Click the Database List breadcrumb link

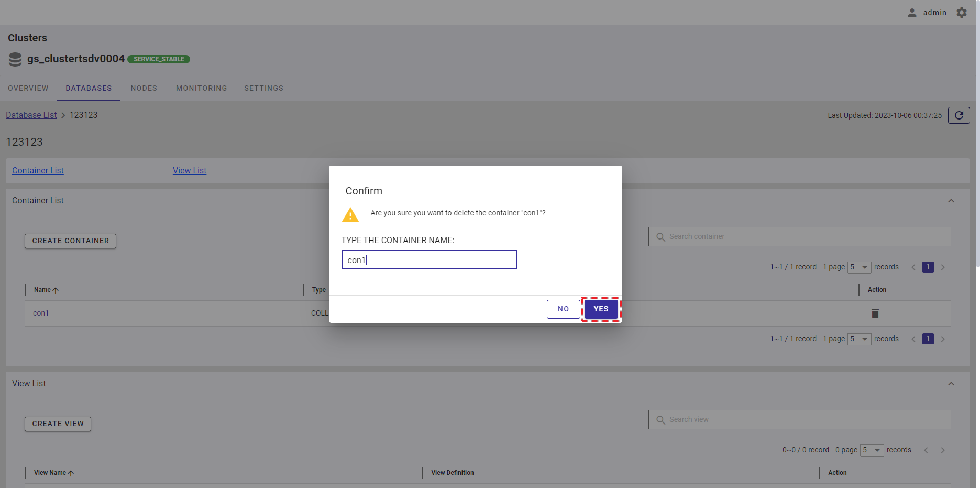pyautogui.click(x=31, y=115)
